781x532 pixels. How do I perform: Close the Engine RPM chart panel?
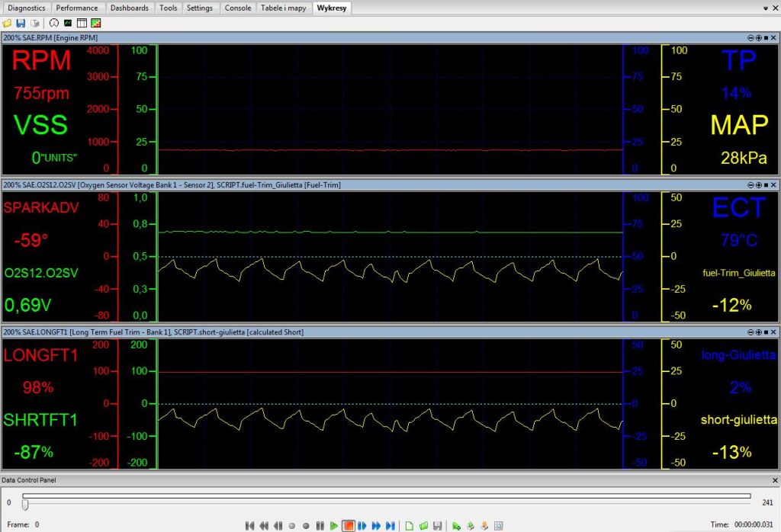pyautogui.click(x=773, y=37)
